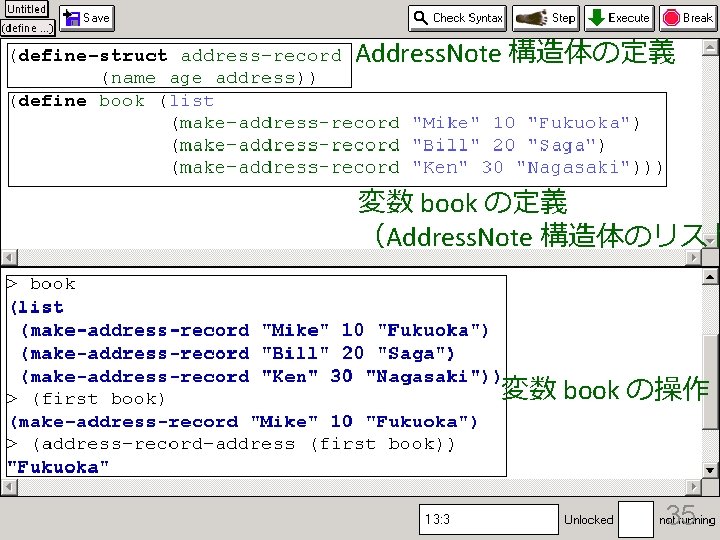Click interactions pane scroll left arrow

pos(9,487)
